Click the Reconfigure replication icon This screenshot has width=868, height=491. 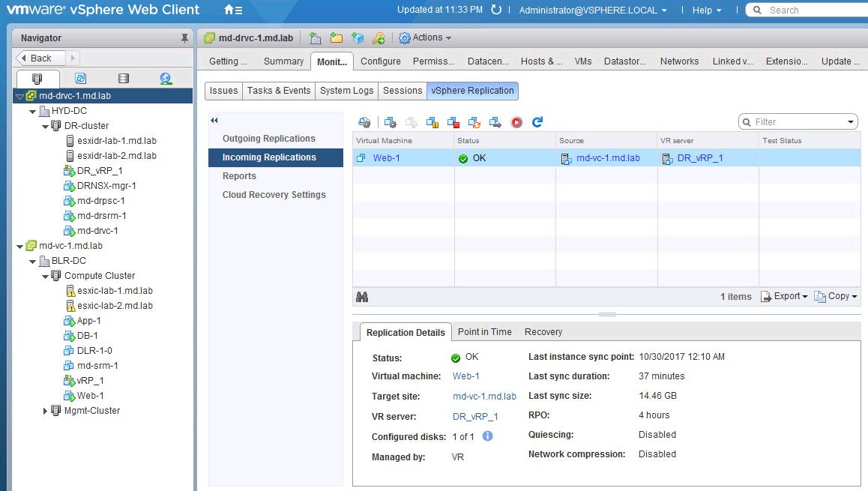[391, 122]
